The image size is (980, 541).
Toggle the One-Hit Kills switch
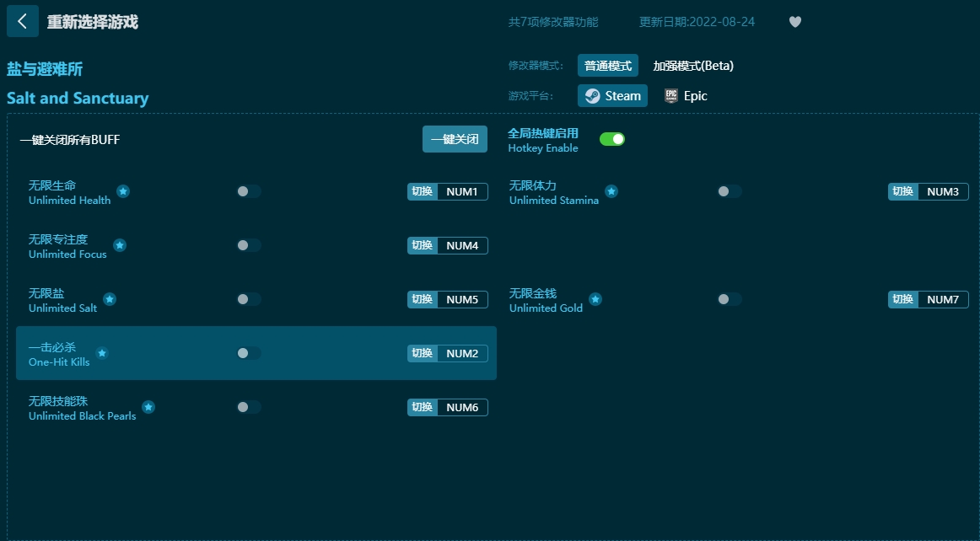[x=249, y=353]
